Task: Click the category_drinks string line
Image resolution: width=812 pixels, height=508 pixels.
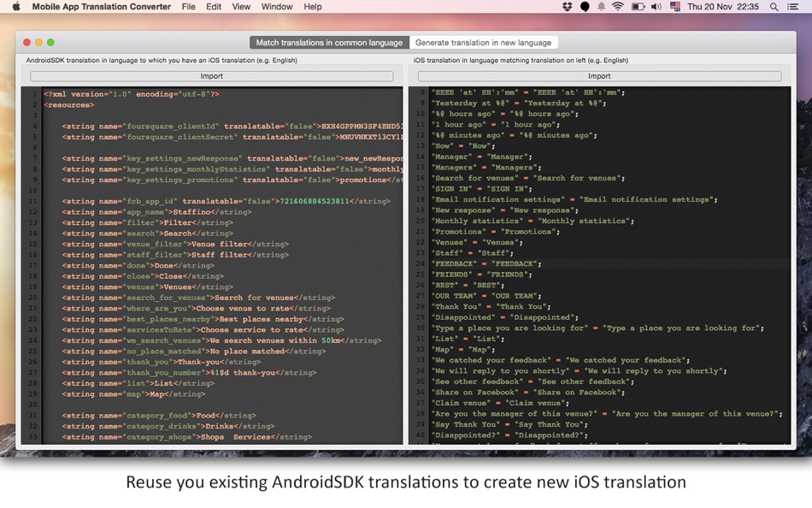Action: (168, 426)
